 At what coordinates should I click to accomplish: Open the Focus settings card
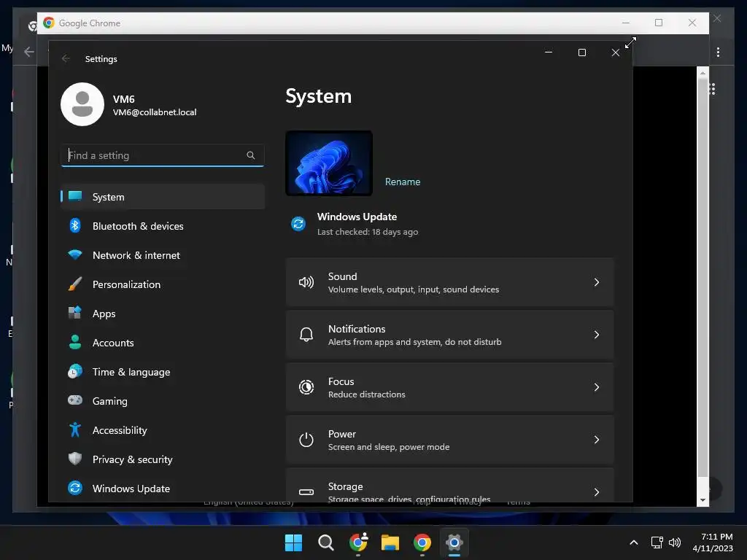(449, 387)
